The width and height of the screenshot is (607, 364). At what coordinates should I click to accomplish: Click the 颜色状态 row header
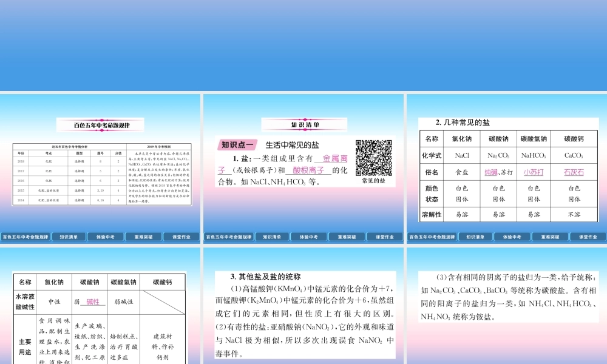(432, 194)
